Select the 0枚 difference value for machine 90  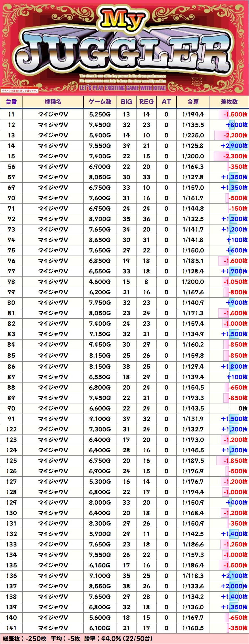243,409
